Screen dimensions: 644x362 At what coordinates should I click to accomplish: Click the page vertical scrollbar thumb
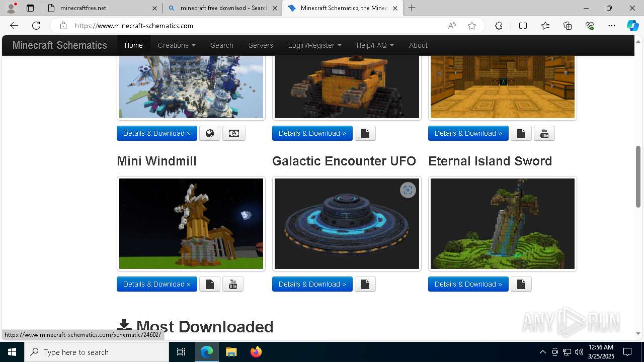(x=638, y=176)
